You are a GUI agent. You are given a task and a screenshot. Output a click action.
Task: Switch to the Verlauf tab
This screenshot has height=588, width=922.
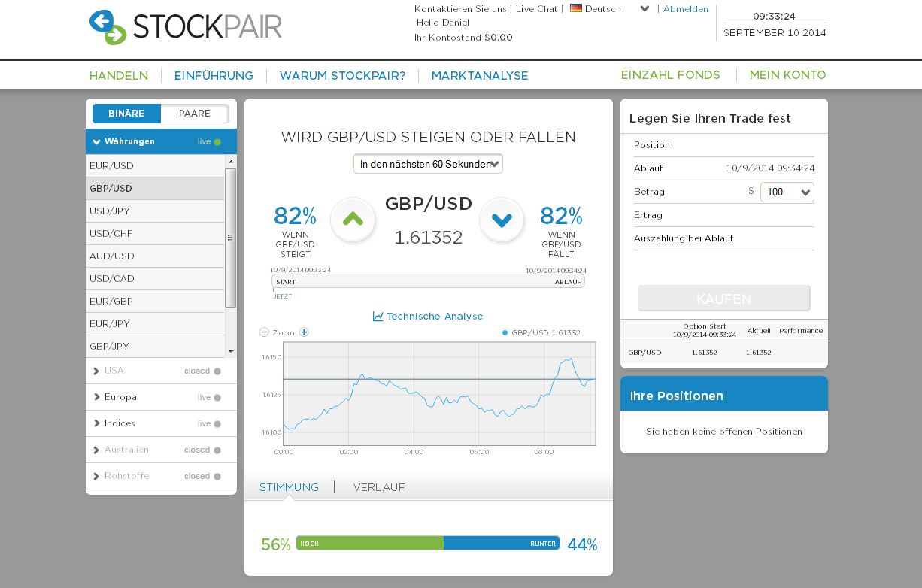pyautogui.click(x=379, y=487)
